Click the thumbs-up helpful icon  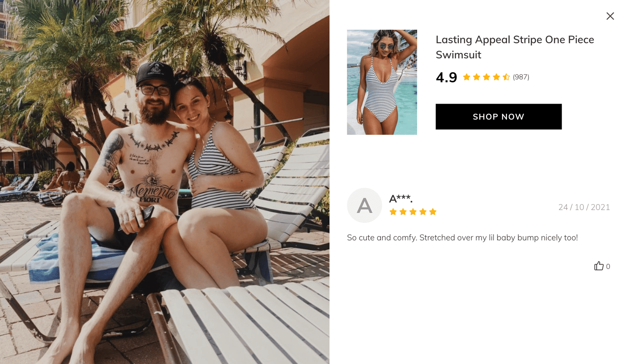tap(599, 266)
